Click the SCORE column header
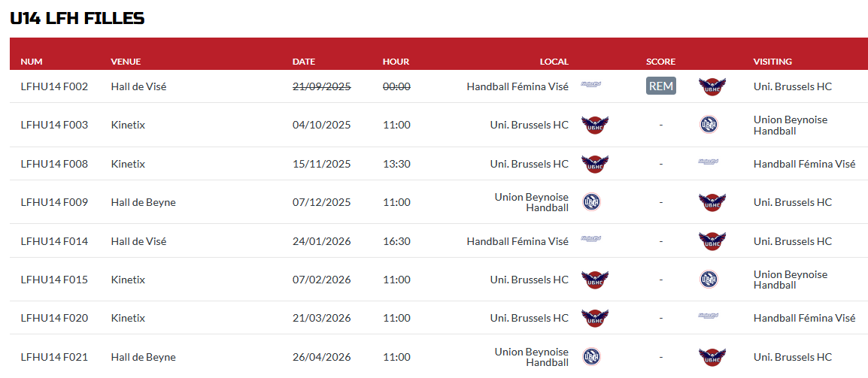The height and width of the screenshot is (378, 868). 660,62
